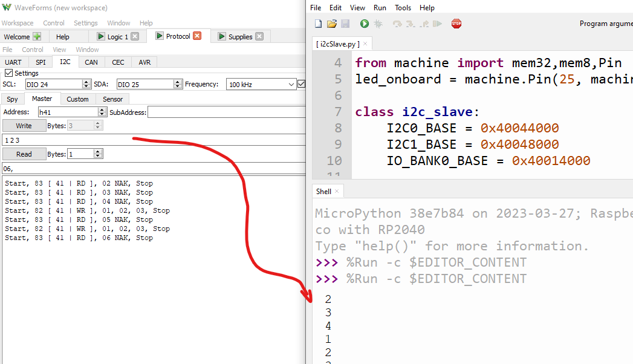Switch to the SPI protocol tab
The image size is (633, 364).
(41, 62)
